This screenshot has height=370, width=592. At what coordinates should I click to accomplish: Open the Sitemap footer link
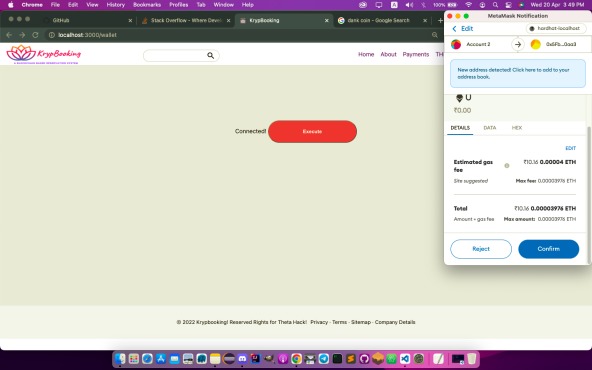[361, 322]
